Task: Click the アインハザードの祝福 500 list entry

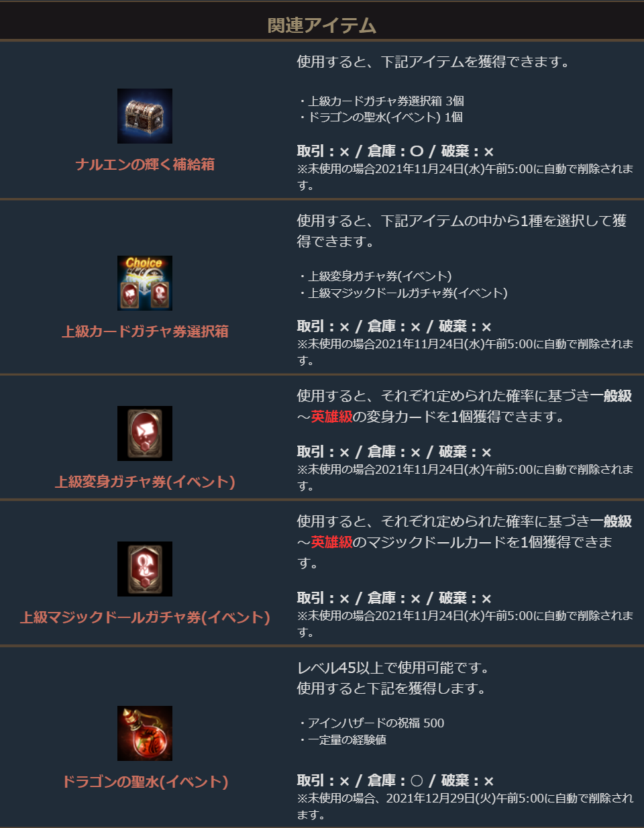Action: (x=371, y=723)
